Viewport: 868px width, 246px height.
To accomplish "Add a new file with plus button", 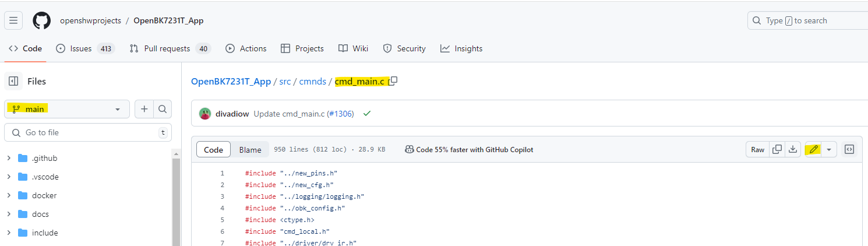I will [x=144, y=109].
